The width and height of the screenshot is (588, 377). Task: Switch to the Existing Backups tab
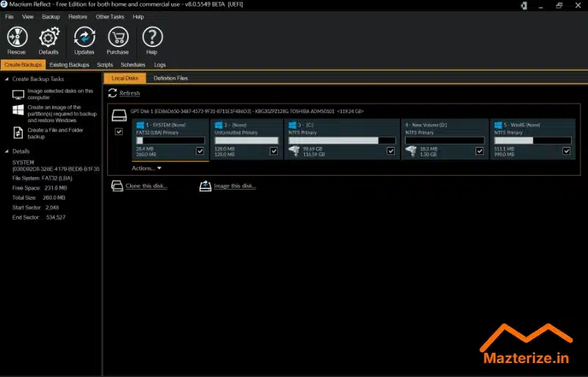point(69,65)
